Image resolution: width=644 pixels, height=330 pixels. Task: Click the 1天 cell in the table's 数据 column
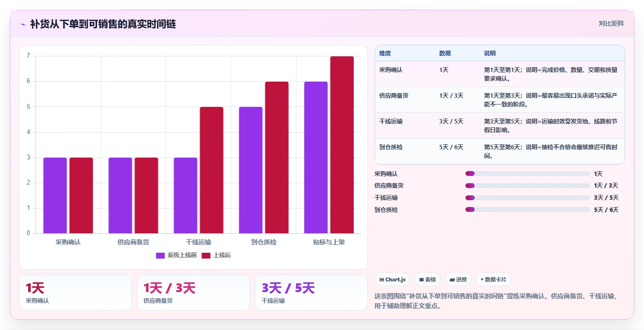coord(444,70)
